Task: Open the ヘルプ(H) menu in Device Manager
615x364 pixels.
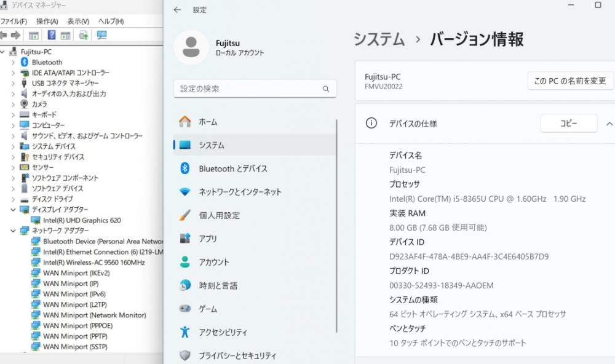Action: (111, 21)
